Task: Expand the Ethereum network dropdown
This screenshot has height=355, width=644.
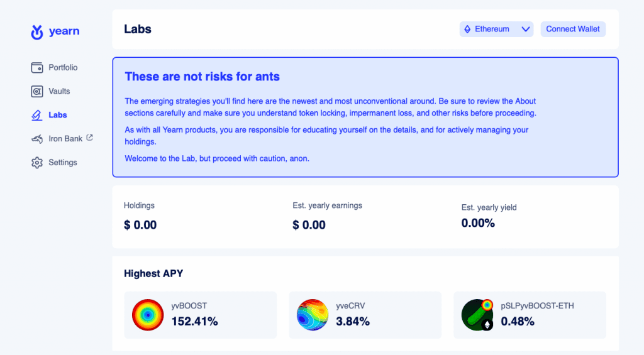Action: click(496, 29)
